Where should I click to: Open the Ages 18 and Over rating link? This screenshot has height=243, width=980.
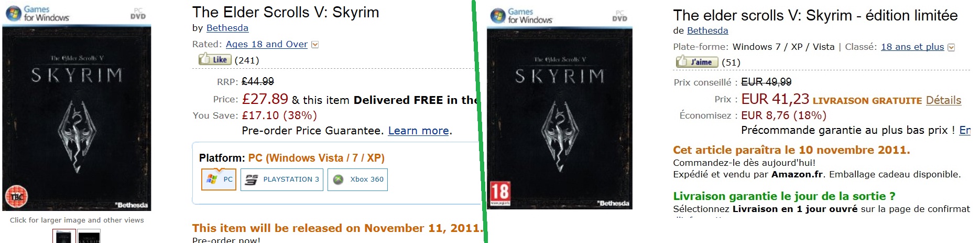coord(267,44)
